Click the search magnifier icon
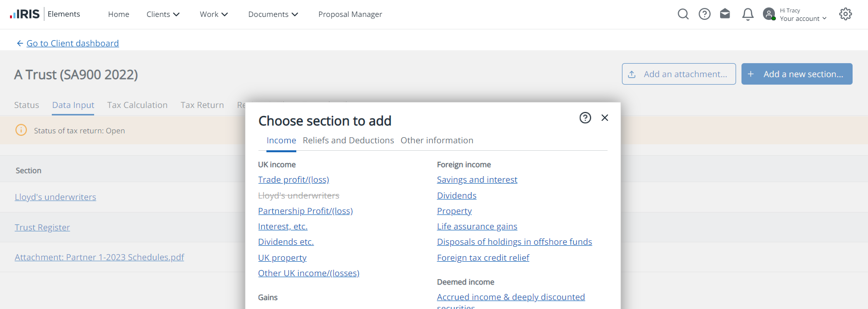The height and width of the screenshot is (309, 868). click(683, 14)
